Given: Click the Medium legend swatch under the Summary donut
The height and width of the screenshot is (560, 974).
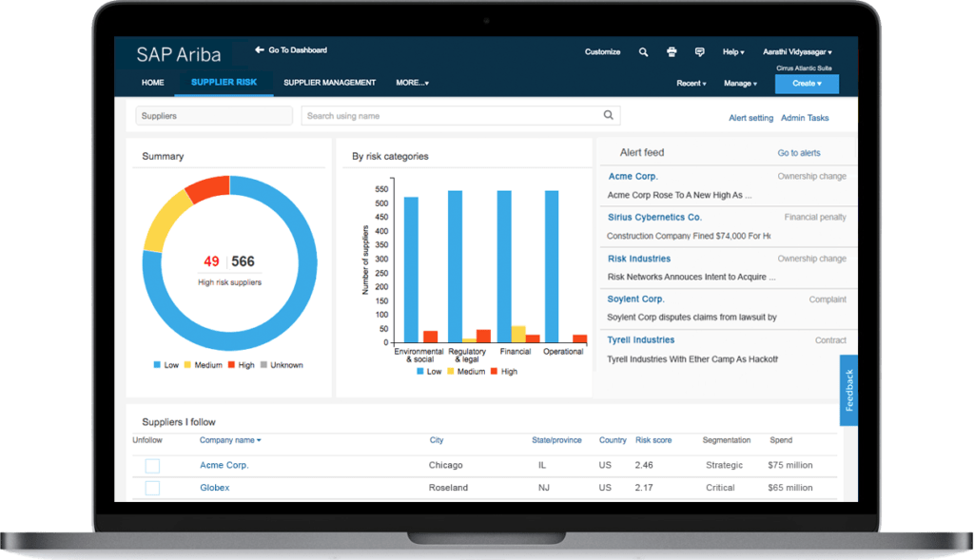Looking at the screenshot, I should click(187, 365).
